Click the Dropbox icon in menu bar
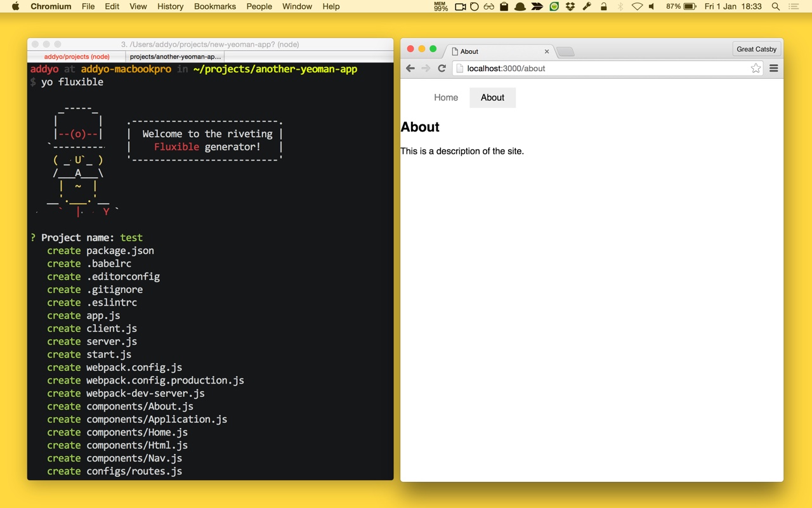The width and height of the screenshot is (812, 508). coord(570,6)
